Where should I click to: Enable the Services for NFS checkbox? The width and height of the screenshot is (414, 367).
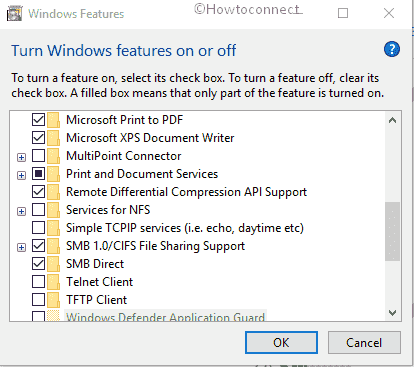click(38, 209)
